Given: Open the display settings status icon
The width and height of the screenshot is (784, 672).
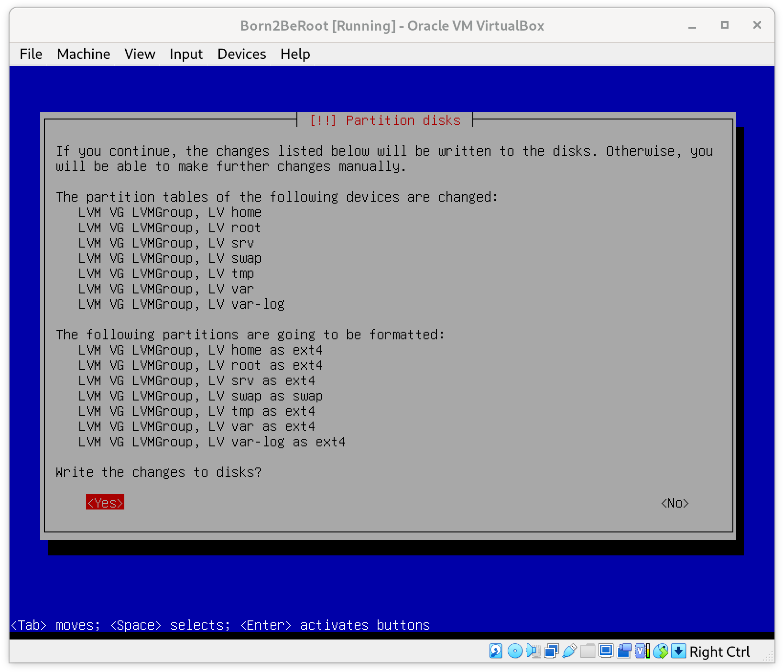Looking at the screenshot, I should point(606,651).
